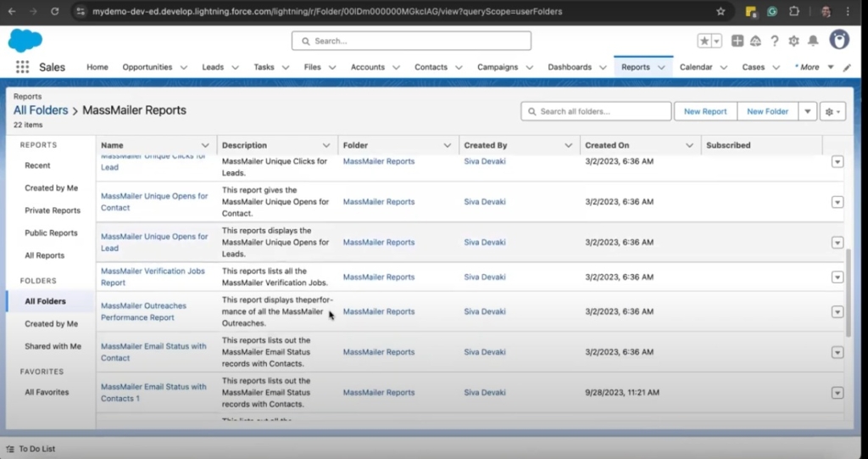Click the browser address bar URL
This screenshot has height=459, width=868.
(x=327, y=11)
